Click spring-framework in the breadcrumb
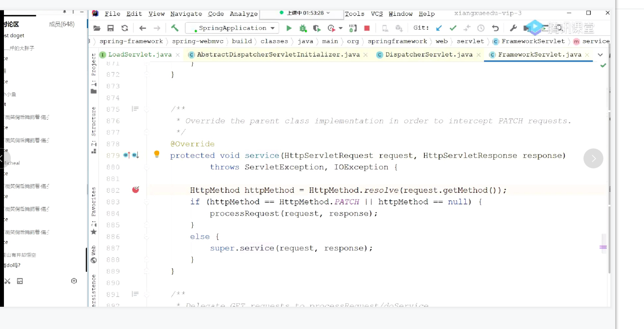 (x=131, y=41)
